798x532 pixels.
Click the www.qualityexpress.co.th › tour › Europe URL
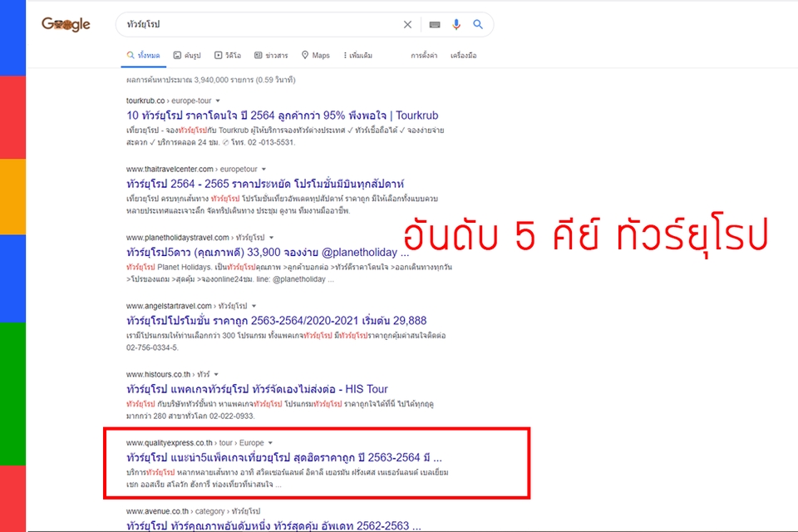point(195,443)
